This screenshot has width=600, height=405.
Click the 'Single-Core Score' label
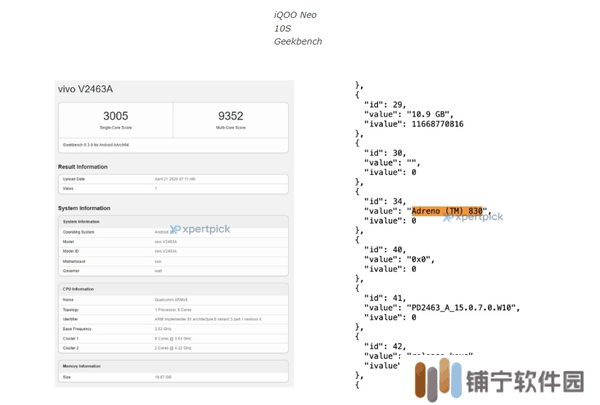click(116, 127)
